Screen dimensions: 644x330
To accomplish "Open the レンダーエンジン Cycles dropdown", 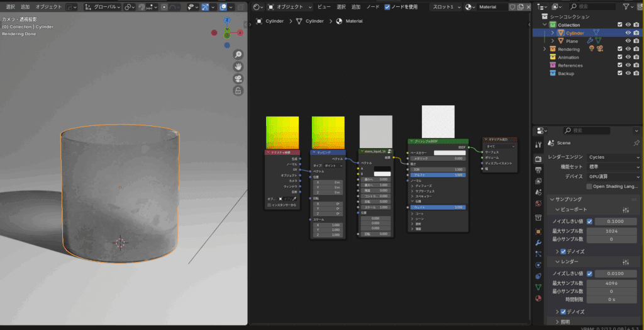I will [x=613, y=157].
